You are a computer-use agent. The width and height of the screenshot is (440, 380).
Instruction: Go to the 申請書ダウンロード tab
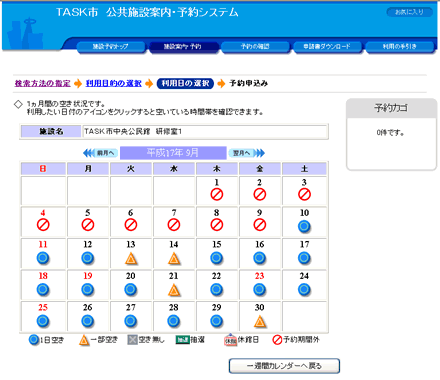coord(327,47)
